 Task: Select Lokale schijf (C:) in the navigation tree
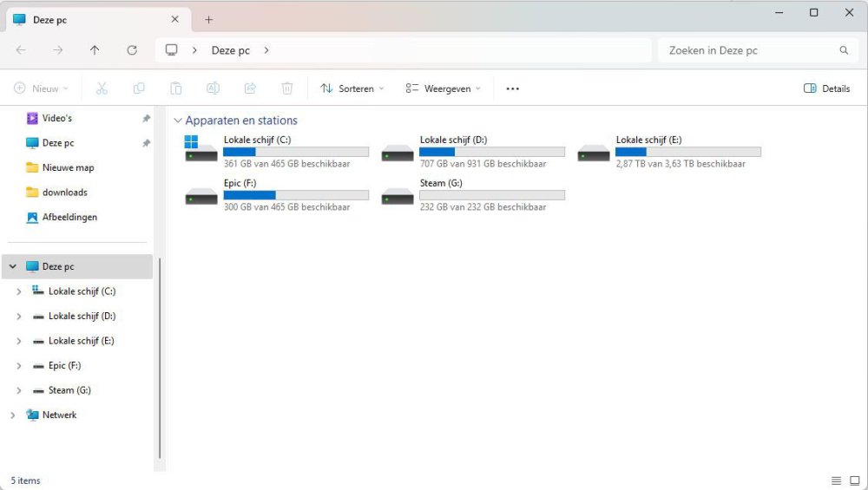pyautogui.click(x=82, y=291)
